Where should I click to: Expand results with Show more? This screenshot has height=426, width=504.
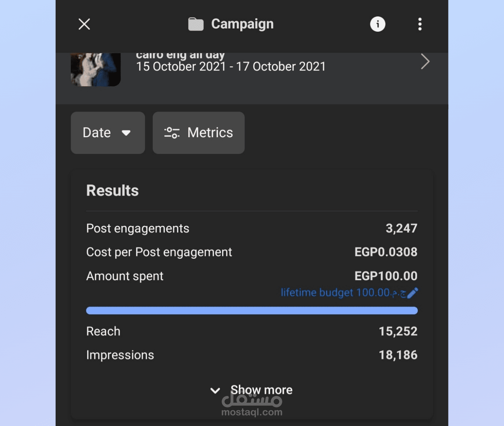coord(261,390)
